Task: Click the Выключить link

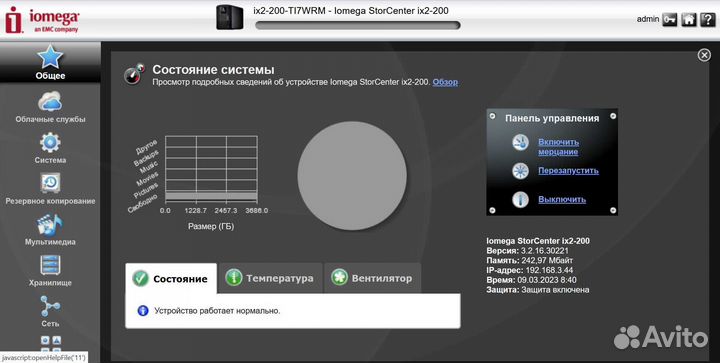Action: pos(562,200)
